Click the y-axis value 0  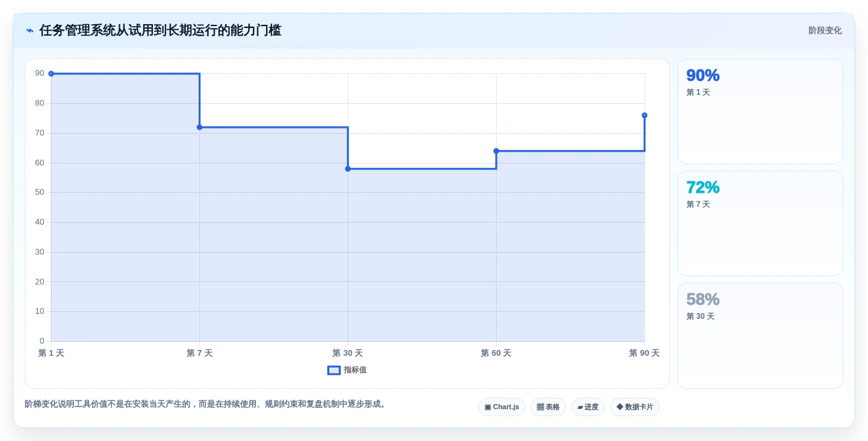(42, 341)
